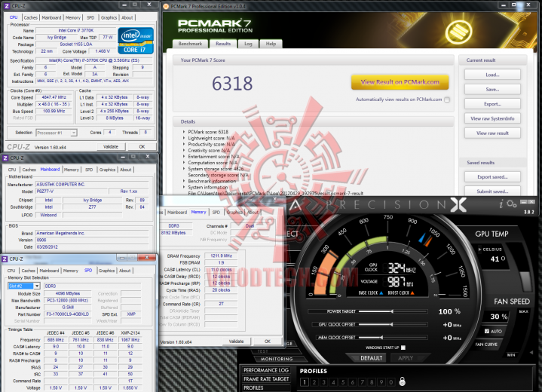Viewport: 542px width, 392px height.
Task: Expand Creativity score detail
Action: pos(184,150)
